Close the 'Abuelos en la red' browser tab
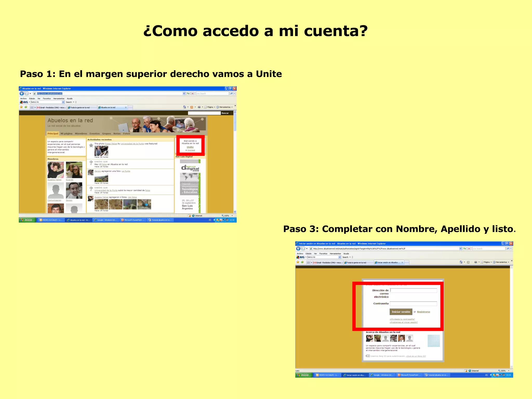532x399 pixels. click(x=126, y=107)
